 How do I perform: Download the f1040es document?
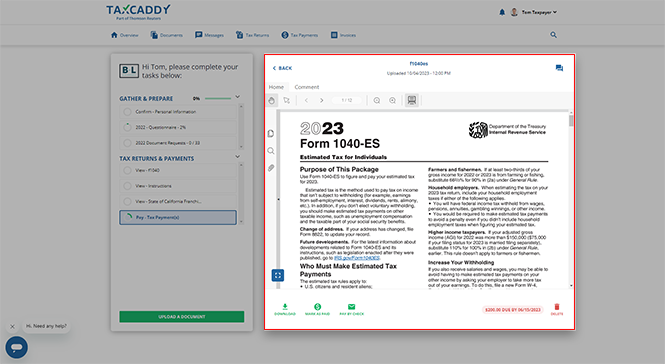click(x=285, y=309)
